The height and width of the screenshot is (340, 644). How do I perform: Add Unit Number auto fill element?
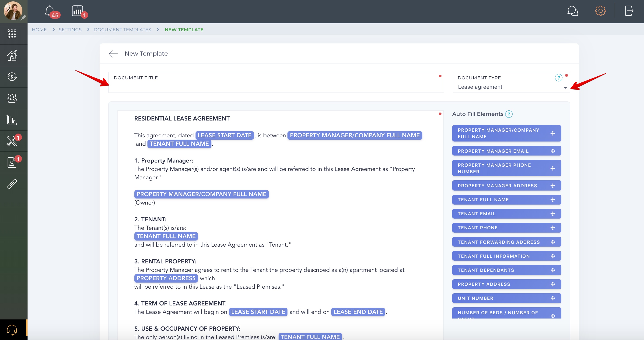[x=507, y=298]
